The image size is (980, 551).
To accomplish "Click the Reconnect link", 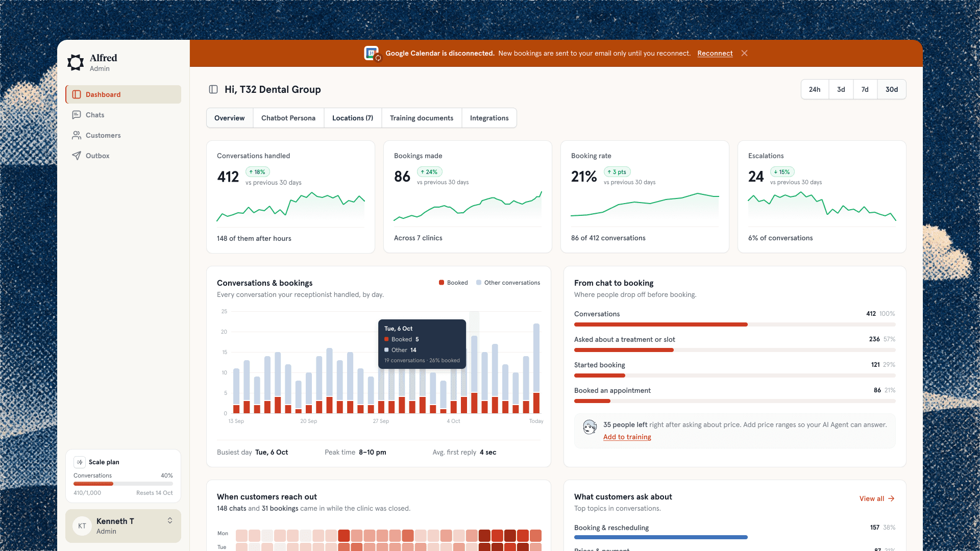I will [x=715, y=53].
